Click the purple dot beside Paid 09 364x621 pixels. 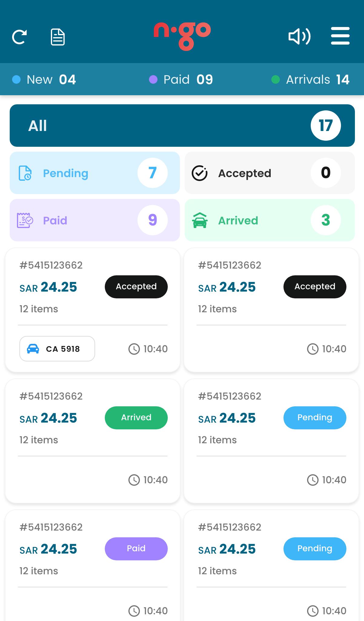pos(153,79)
